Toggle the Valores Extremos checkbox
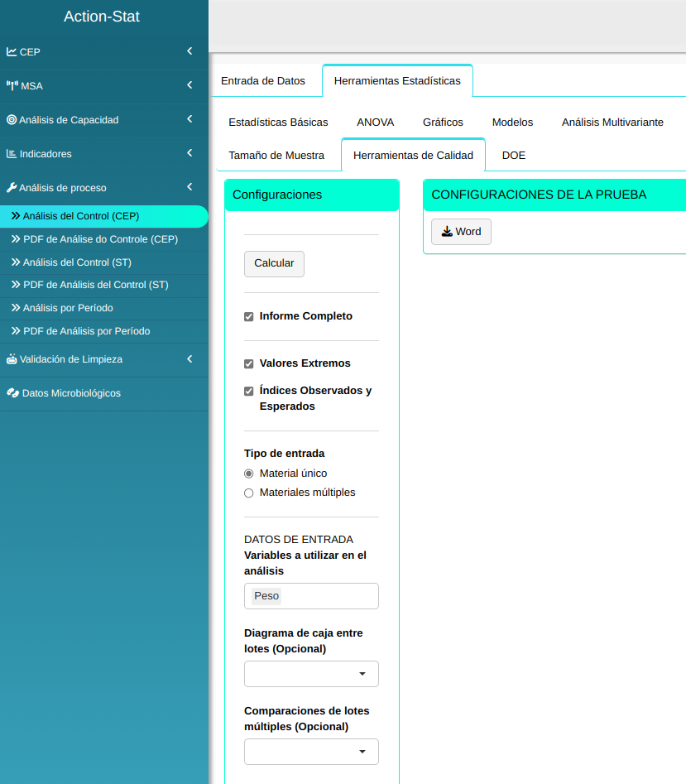Viewport: 686px width, 784px height. [249, 364]
